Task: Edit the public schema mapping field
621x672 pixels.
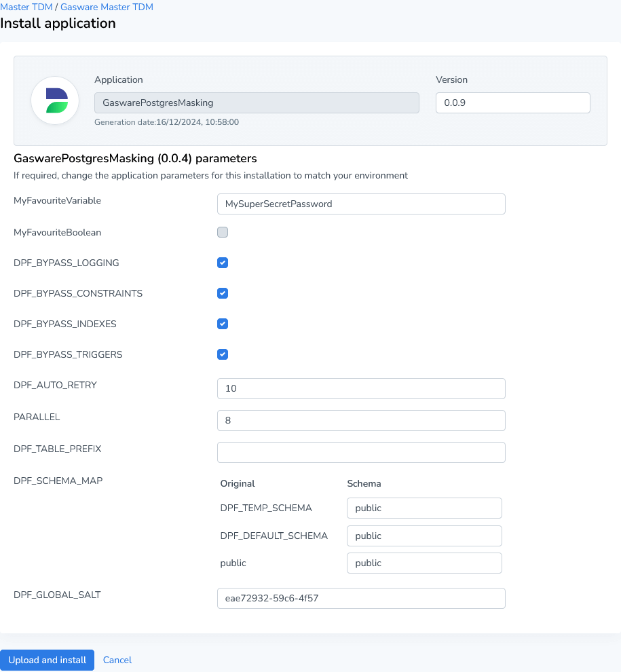Action: tap(424, 563)
